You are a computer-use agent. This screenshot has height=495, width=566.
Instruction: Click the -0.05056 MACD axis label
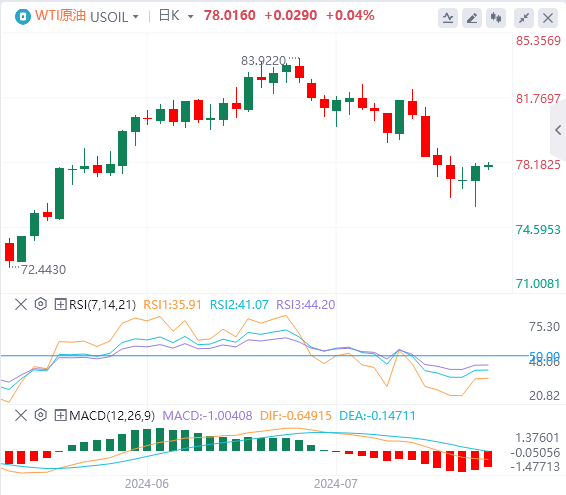[x=535, y=452]
